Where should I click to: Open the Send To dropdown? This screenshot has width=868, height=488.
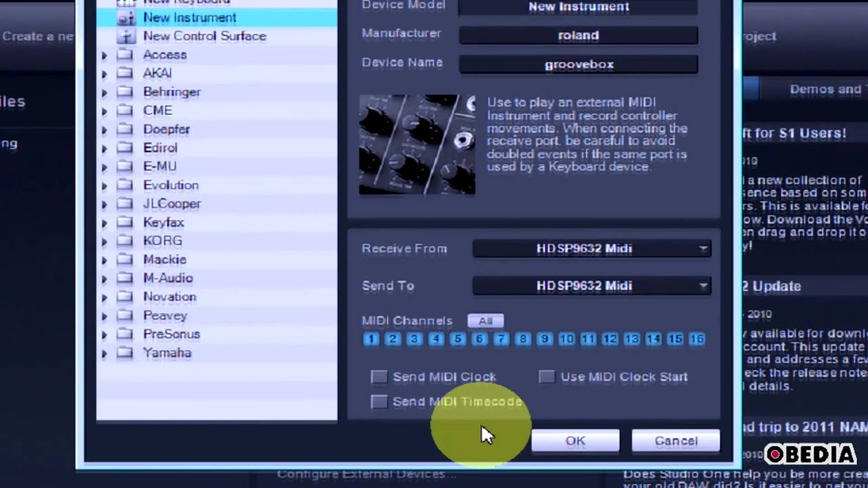pos(591,286)
